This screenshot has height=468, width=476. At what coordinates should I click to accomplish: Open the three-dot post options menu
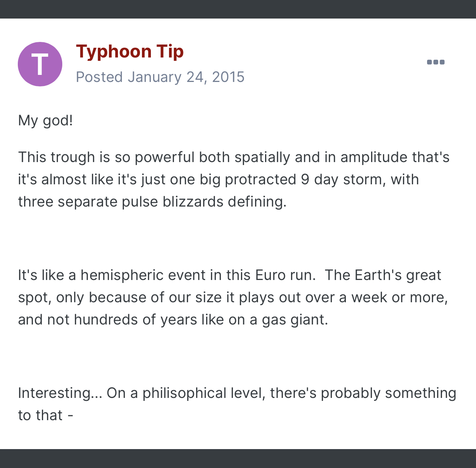[436, 62]
